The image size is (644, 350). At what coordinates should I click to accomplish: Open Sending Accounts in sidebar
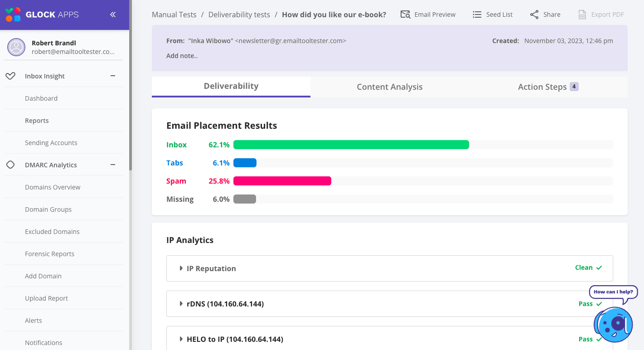[x=51, y=143]
